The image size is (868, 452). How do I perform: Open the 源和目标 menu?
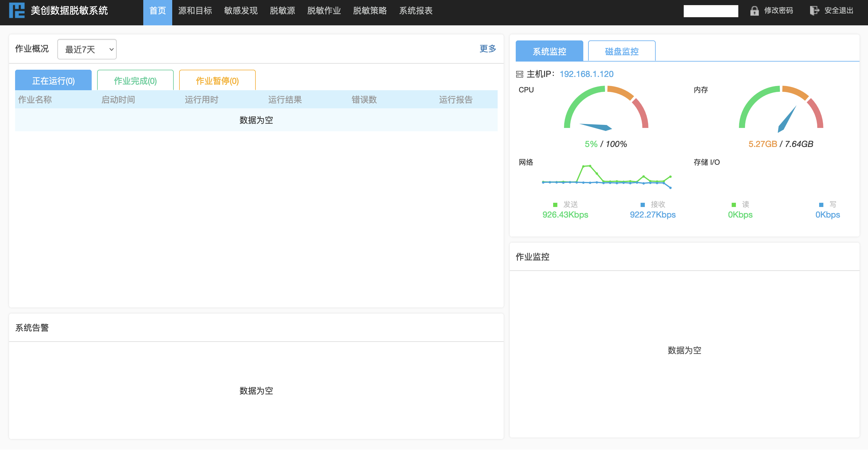tap(196, 11)
